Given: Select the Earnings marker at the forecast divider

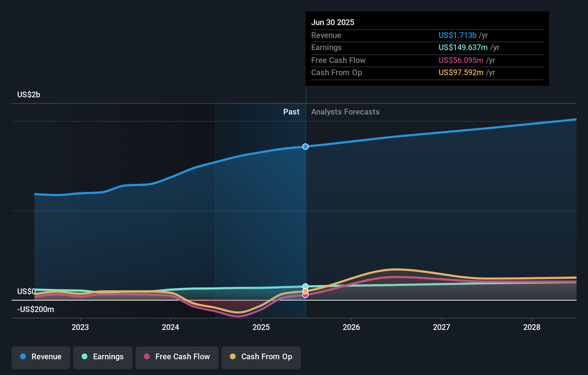Looking at the screenshot, I should click(x=305, y=286).
